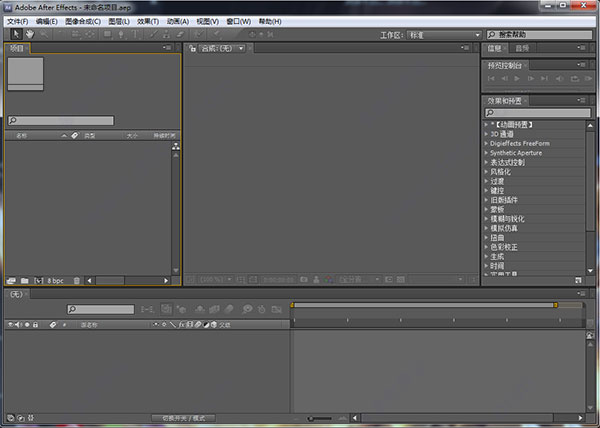Open the 图层(L) menu
The image size is (600, 428).
pyautogui.click(x=119, y=21)
